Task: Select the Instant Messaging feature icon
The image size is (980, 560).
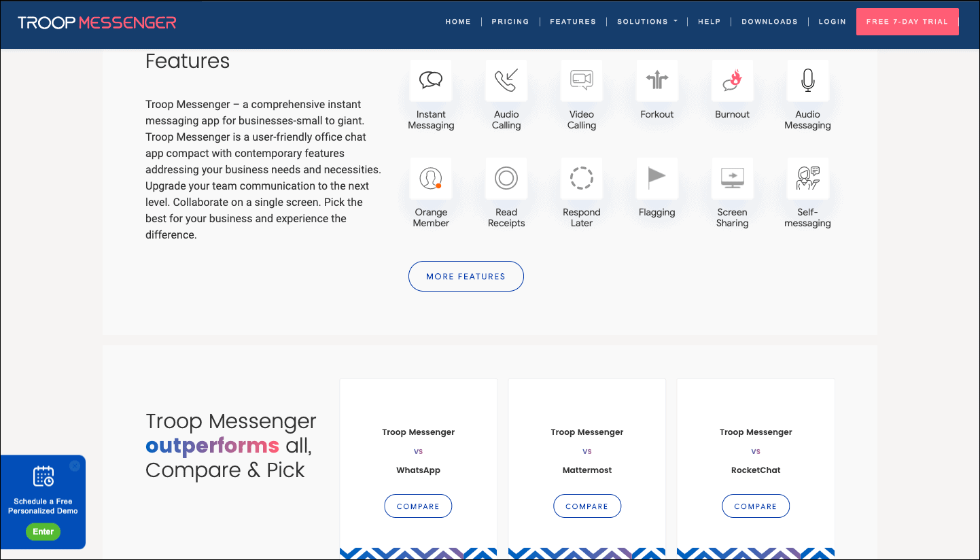Action: point(430,80)
